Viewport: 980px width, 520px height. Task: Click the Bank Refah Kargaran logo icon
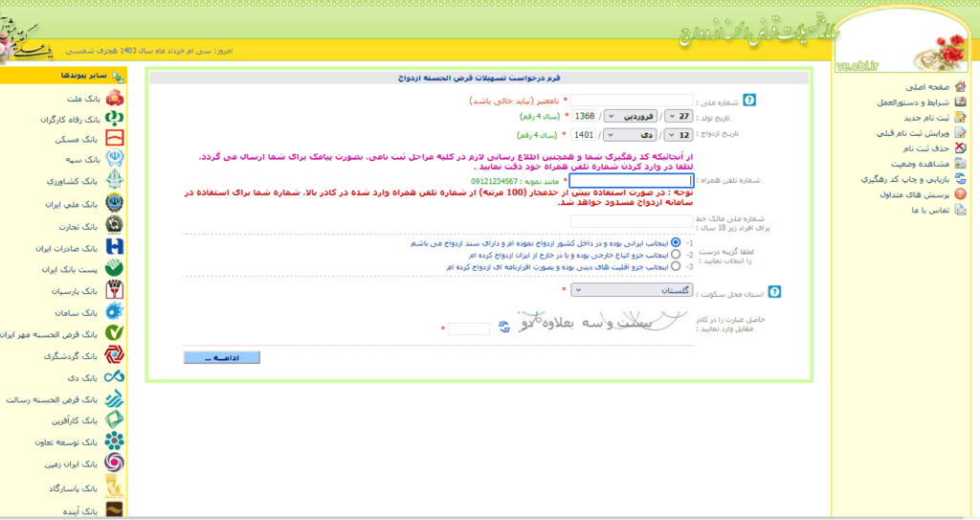point(115,118)
